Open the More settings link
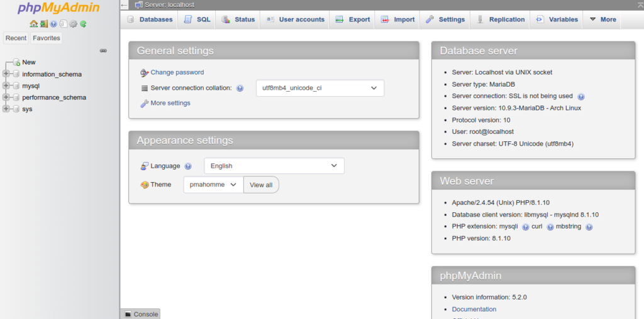 coord(170,103)
